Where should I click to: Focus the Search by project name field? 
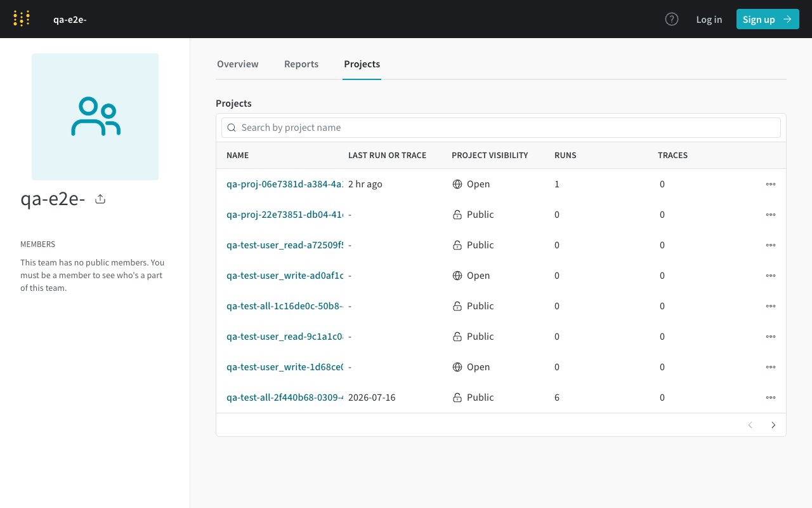pos(501,128)
